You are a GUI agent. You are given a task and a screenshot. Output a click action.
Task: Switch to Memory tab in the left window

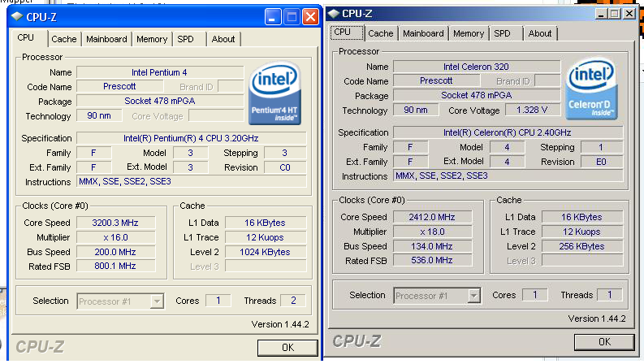152,39
